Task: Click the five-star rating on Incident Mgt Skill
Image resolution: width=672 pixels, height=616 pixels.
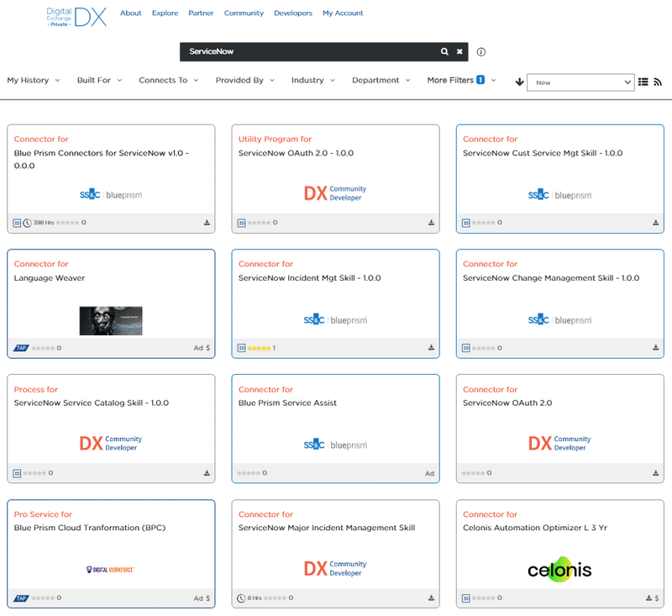Action: coord(259,348)
